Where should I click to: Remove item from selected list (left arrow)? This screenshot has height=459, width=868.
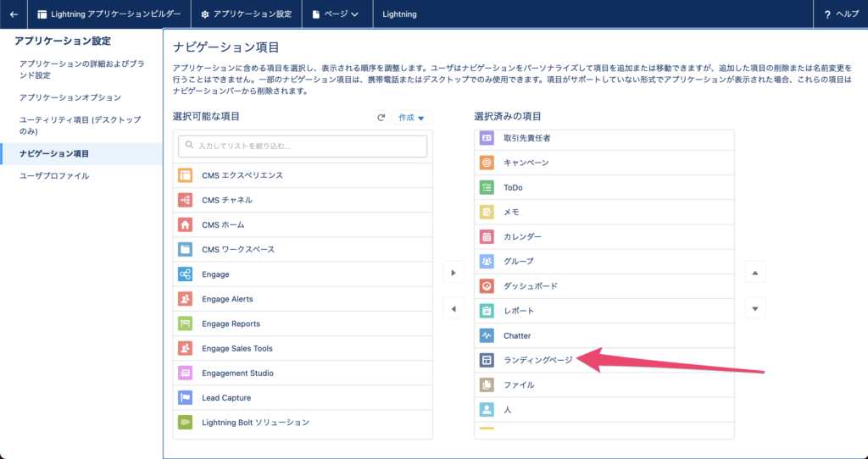(453, 309)
